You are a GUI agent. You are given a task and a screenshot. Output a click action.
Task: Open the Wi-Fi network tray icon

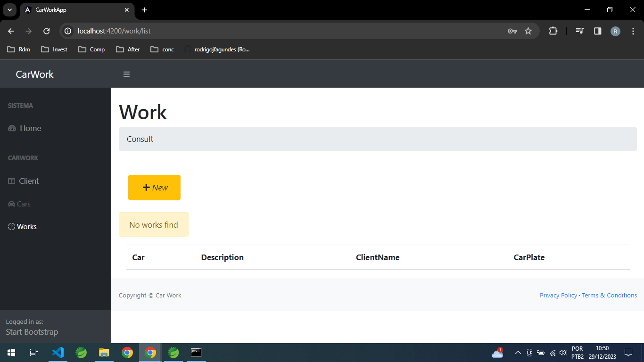(x=552, y=353)
